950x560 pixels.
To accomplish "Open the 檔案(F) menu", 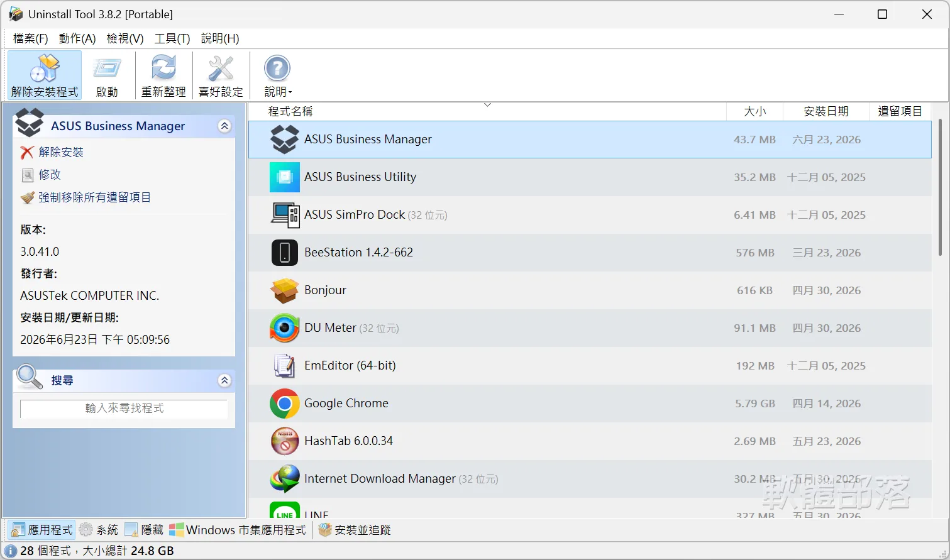I will (x=31, y=38).
